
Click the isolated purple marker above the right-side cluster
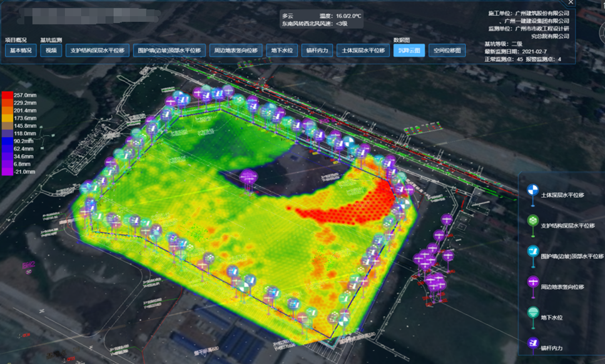pyautogui.click(x=447, y=220)
